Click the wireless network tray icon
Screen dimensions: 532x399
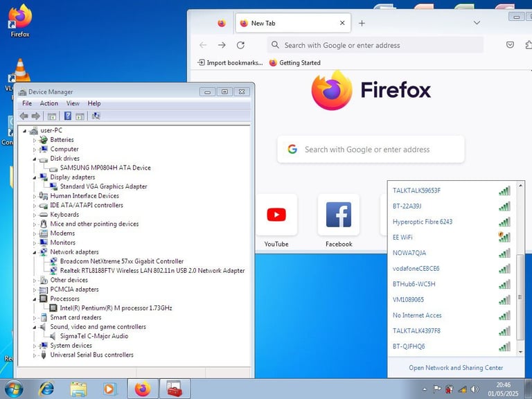pyautogui.click(x=462, y=389)
